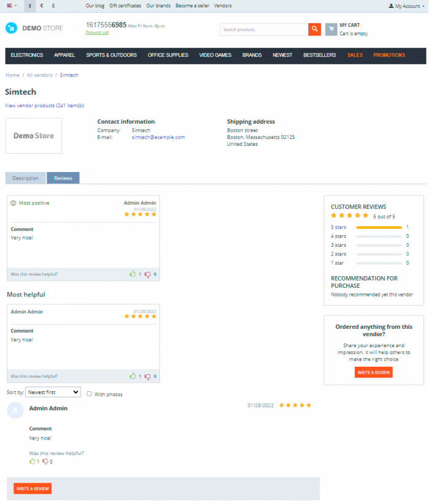Open the Vendors link

click(222, 6)
